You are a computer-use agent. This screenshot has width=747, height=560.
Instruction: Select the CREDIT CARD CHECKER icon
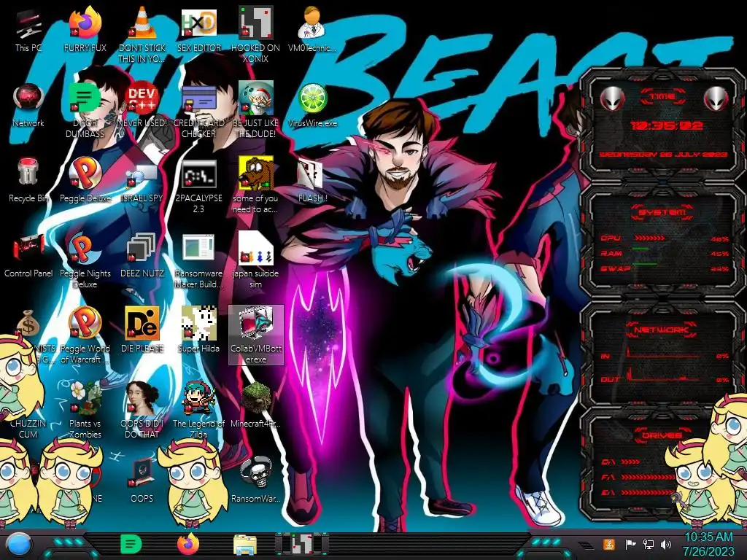(x=198, y=111)
